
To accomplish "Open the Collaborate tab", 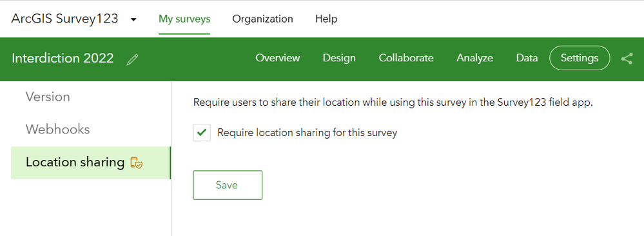I will pyautogui.click(x=406, y=58).
